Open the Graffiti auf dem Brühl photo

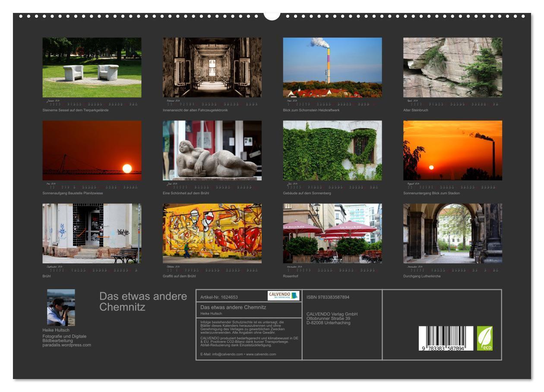pyautogui.click(x=212, y=234)
